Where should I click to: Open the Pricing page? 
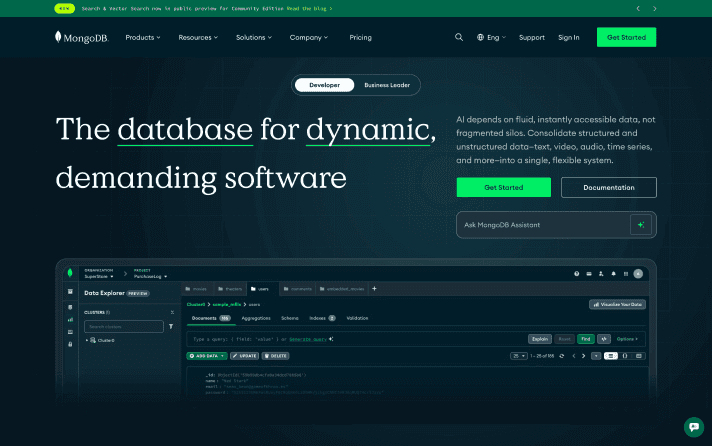point(361,37)
